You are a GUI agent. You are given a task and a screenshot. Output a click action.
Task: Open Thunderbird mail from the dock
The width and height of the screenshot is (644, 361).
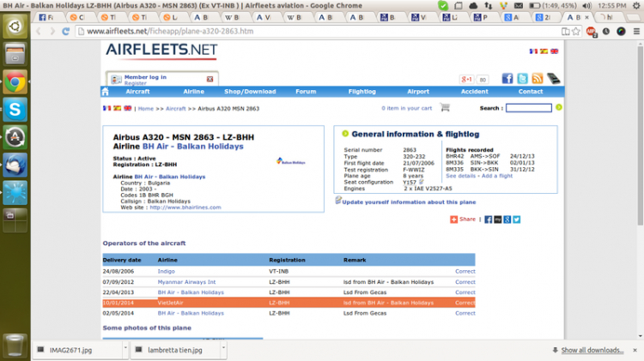coord(15,165)
